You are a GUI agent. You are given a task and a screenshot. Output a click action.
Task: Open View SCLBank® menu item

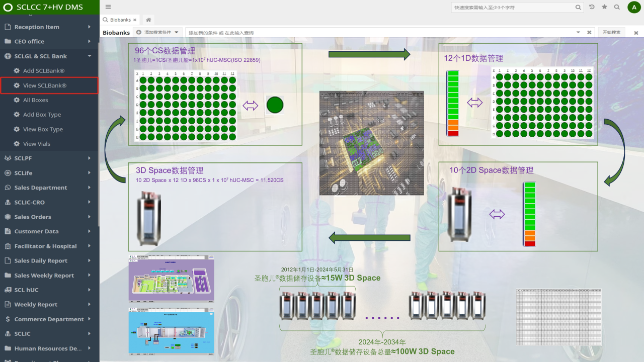(x=49, y=85)
